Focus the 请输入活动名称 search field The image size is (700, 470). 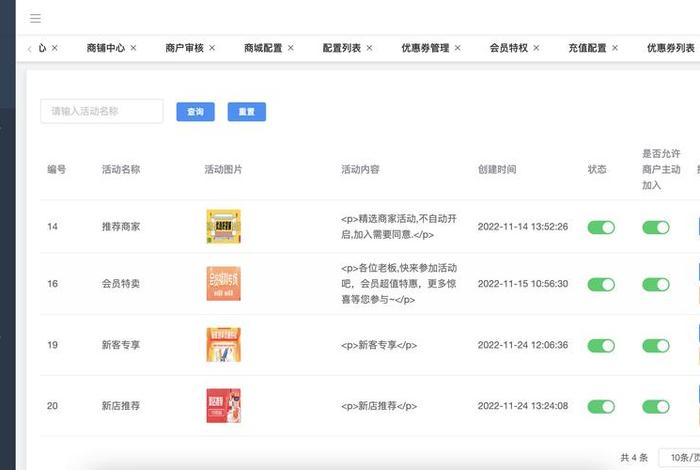tap(102, 111)
